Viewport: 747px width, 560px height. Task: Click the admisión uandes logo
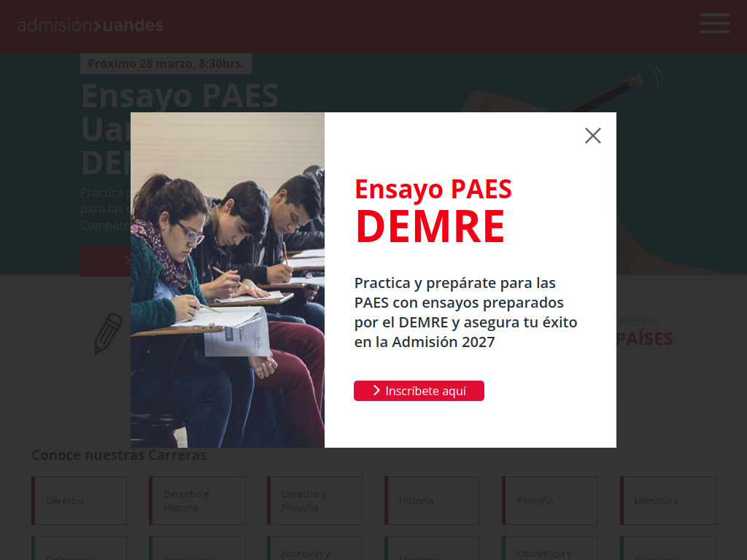(90, 26)
